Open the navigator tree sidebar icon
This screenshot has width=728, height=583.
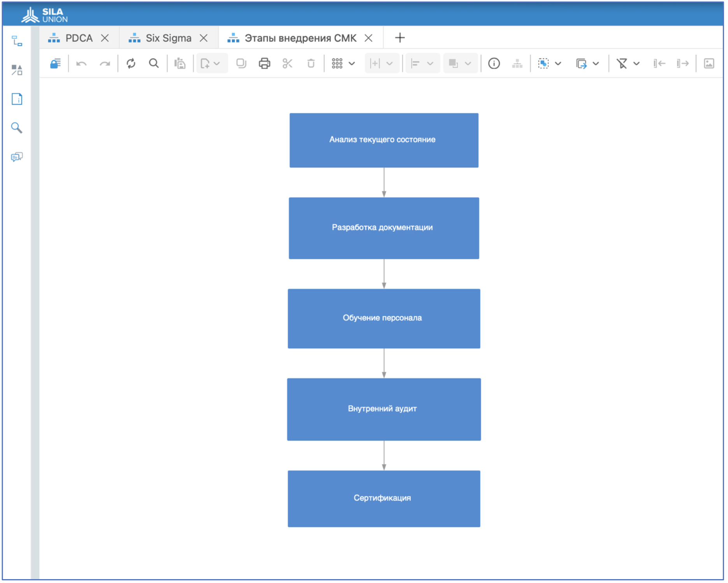coord(17,41)
